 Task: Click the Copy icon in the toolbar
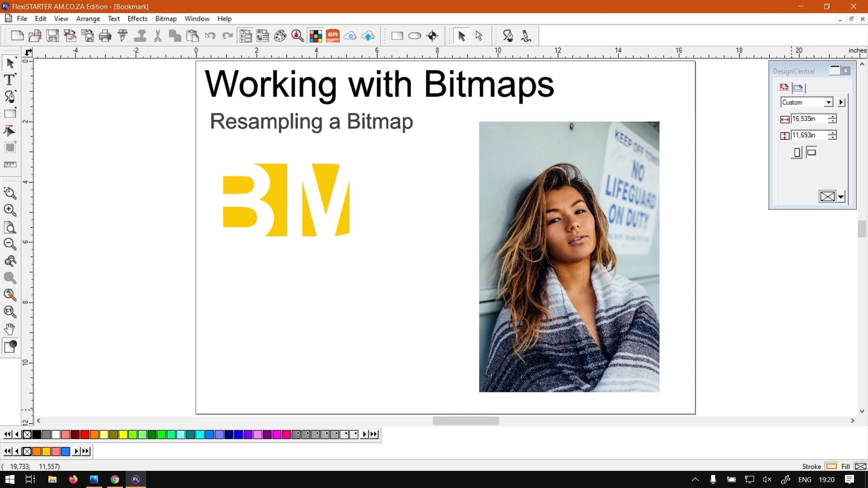175,36
